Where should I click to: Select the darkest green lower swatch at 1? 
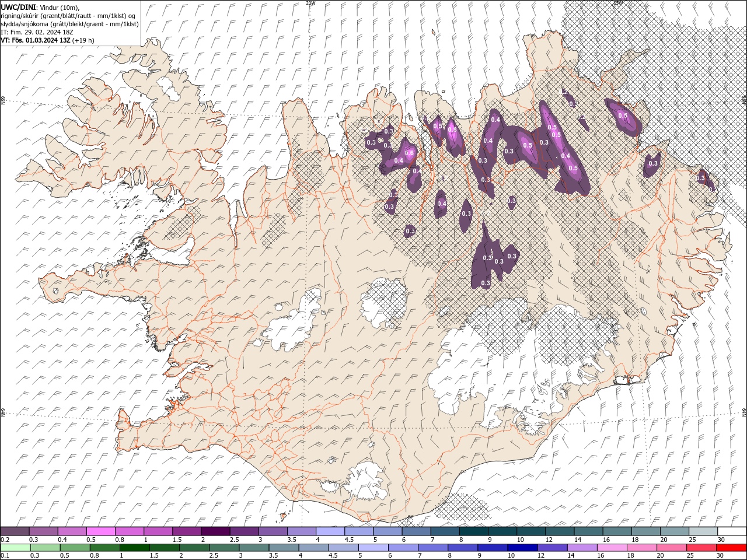[135, 548]
